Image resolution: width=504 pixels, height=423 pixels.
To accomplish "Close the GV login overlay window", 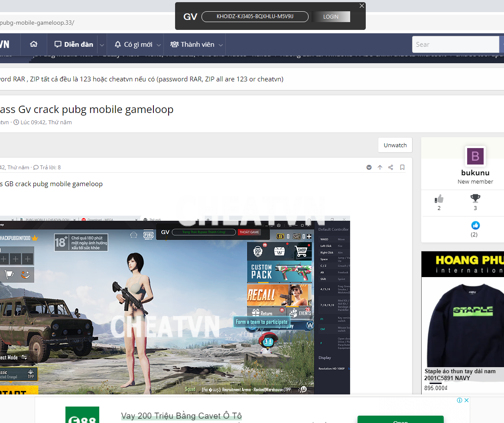I will [362, 6].
